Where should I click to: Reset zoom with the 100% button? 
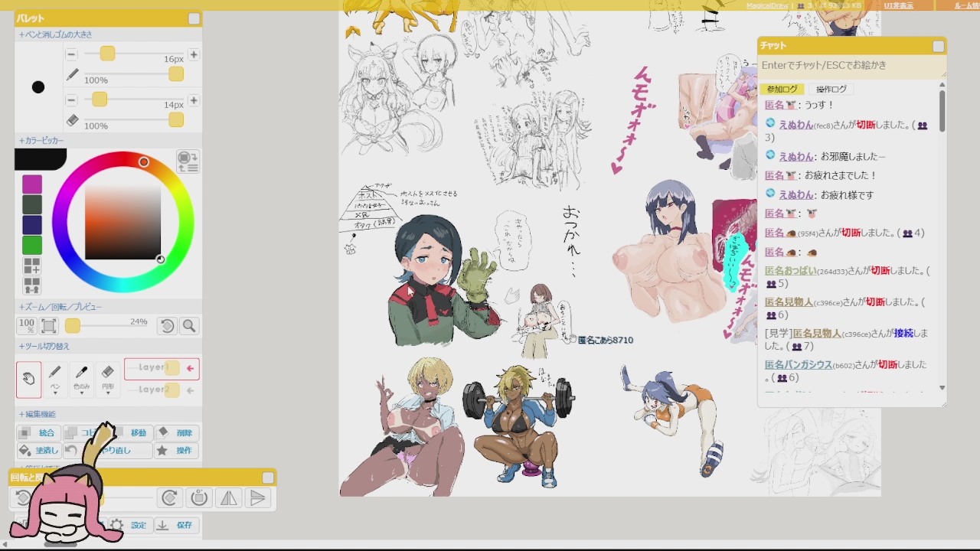pos(27,326)
